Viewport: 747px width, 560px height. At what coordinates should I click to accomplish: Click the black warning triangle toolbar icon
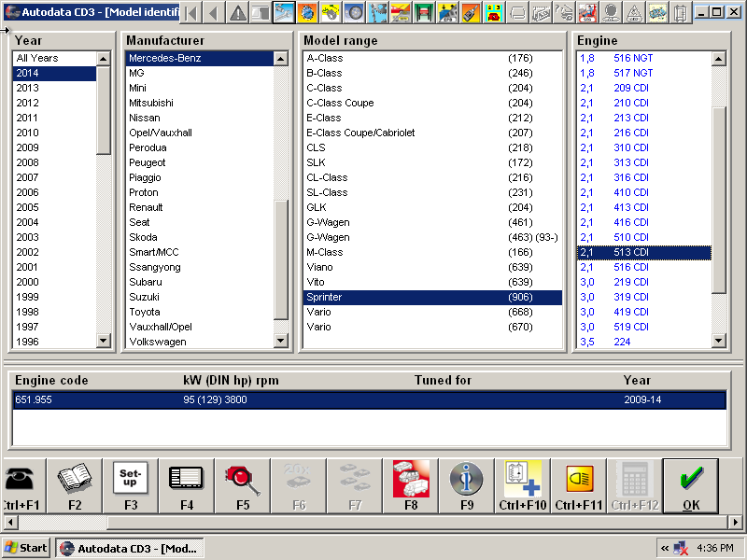[237, 12]
